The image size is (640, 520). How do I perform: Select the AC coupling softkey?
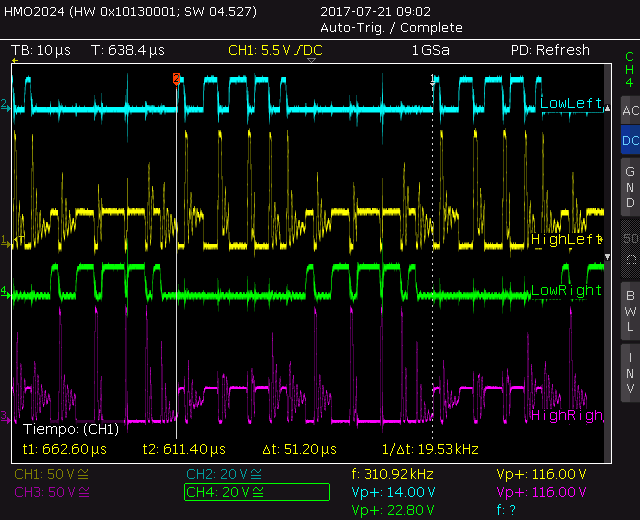tap(630, 110)
